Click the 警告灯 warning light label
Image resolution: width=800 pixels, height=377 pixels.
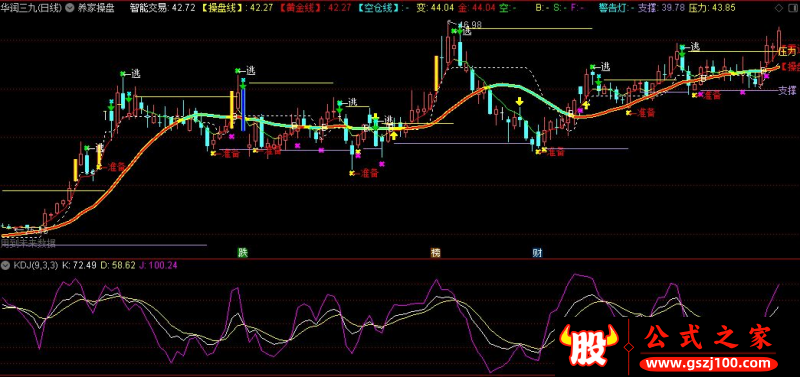(x=614, y=8)
